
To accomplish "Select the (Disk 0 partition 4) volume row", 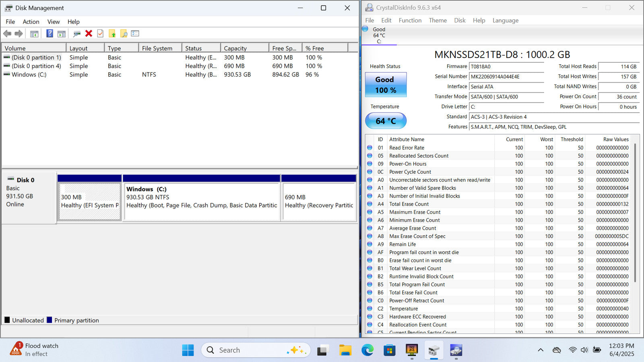I will 180,66.
